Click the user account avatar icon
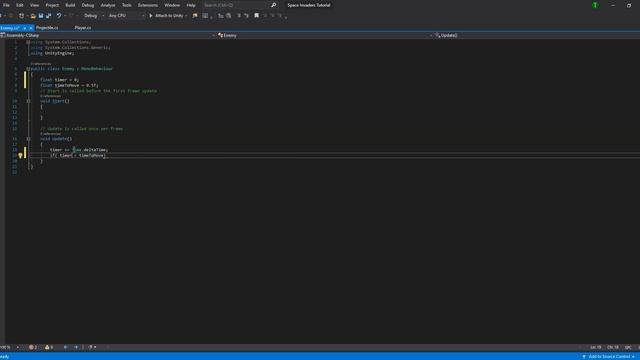640x360 pixels. tap(595, 5)
